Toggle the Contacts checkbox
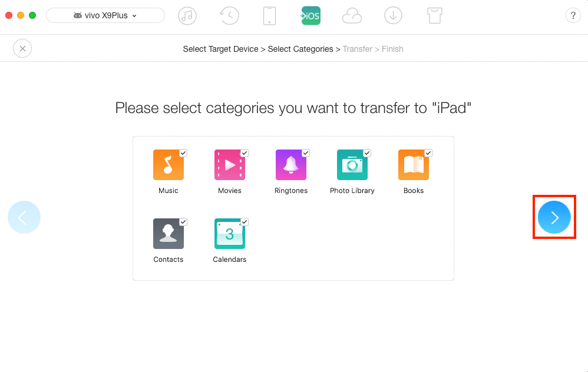588x372 pixels. pos(183,222)
